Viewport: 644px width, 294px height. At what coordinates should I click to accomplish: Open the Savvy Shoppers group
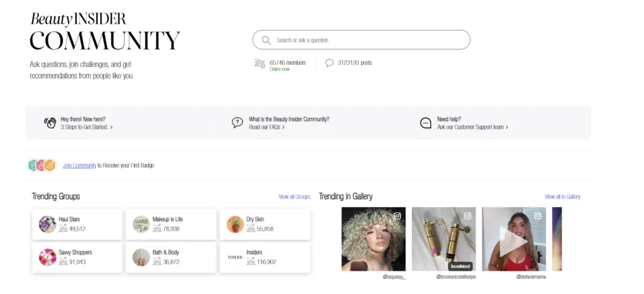coord(77,258)
